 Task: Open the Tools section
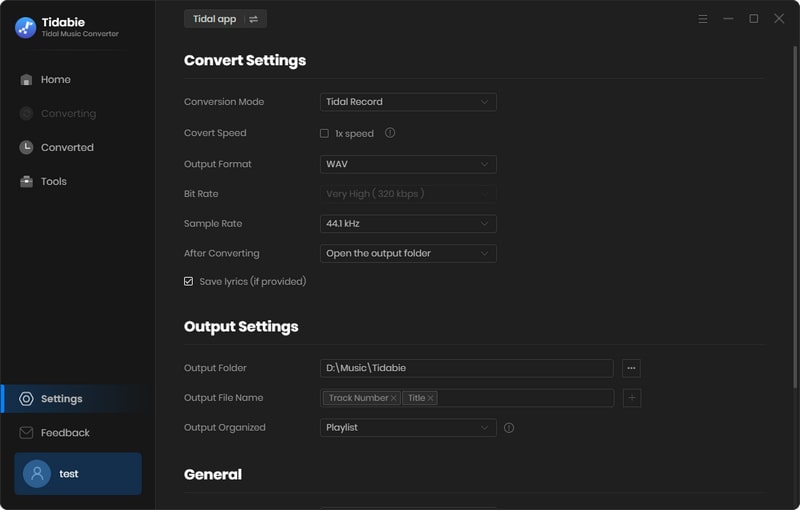click(54, 182)
